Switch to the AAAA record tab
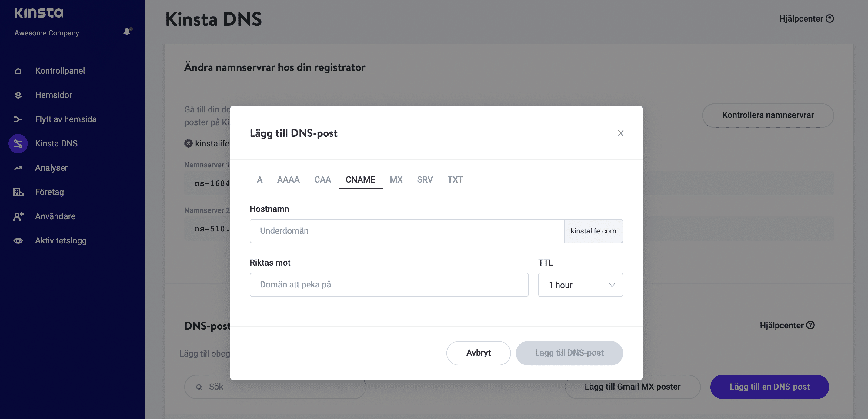Viewport: 868px width, 419px height. pyautogui.click(x=288, y=180)
